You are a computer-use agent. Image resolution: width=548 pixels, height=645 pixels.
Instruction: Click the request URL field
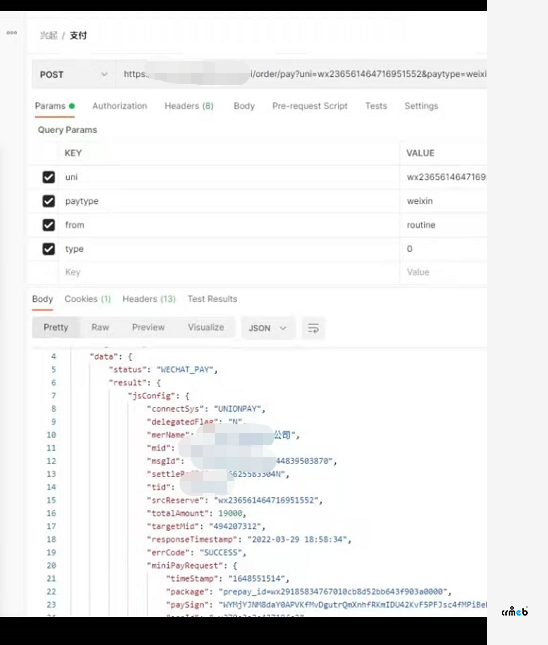click(x=301, y=74)
